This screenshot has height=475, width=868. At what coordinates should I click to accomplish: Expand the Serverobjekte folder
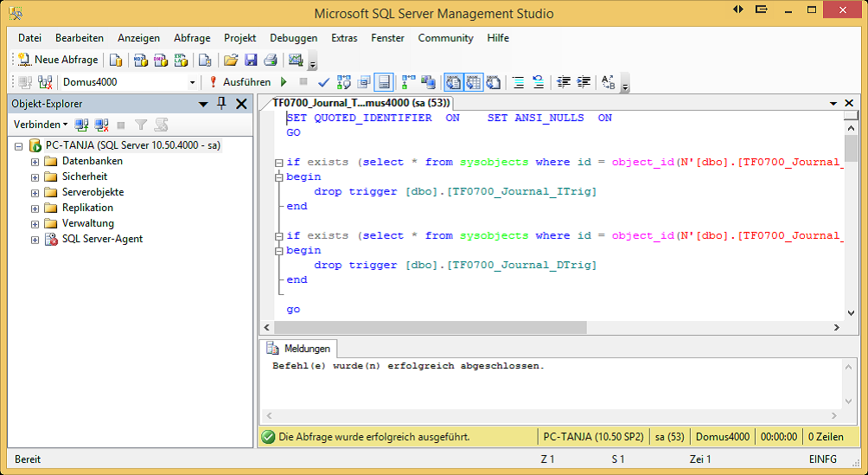tap(35, 193)
